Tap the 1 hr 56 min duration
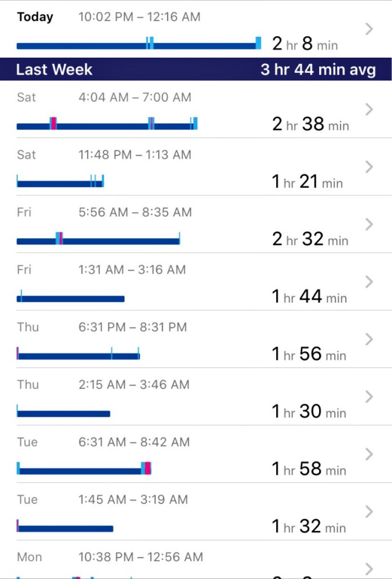Screen dimensions: 392x579 tap(309, 354)
